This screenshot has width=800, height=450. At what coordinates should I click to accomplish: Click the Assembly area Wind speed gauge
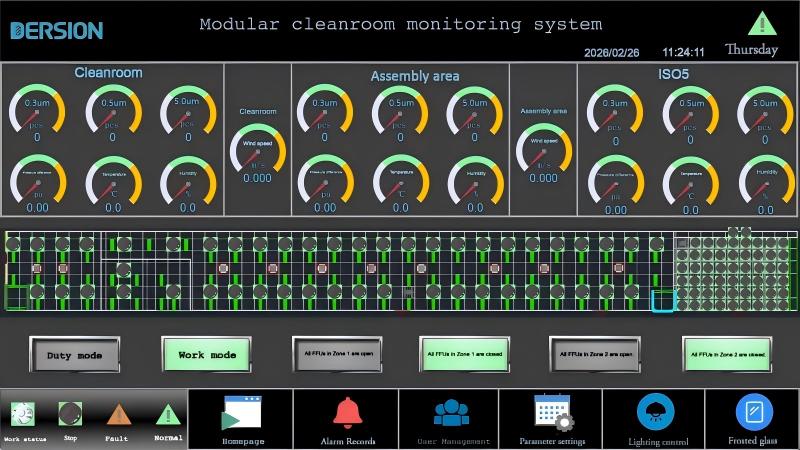click(543, 148)
